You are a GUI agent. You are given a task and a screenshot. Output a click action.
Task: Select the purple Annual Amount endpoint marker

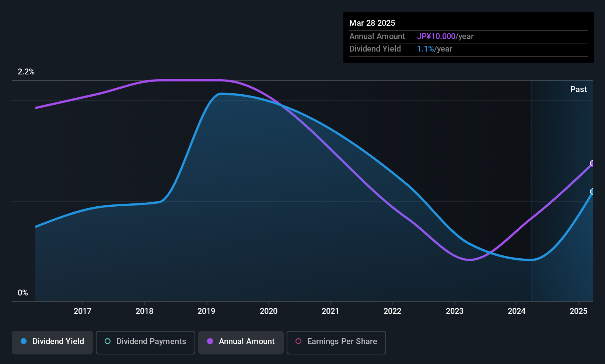593,163
